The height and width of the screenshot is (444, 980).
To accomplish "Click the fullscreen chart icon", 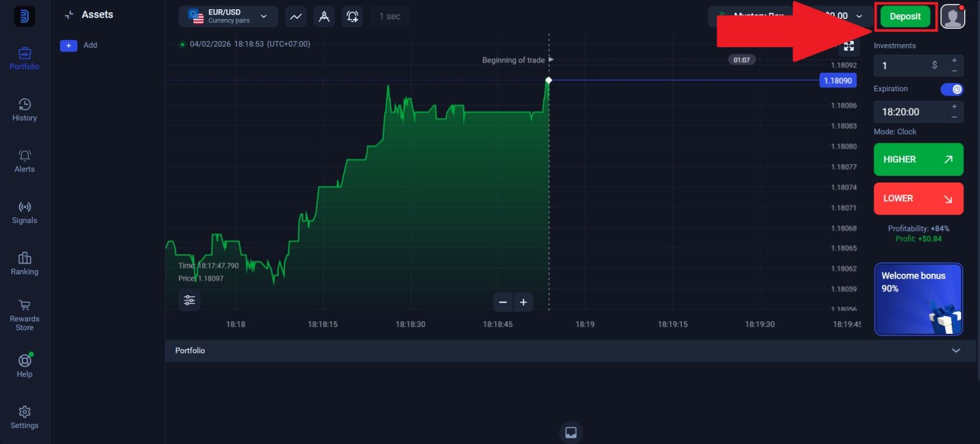I will click(x=849, y=46).
